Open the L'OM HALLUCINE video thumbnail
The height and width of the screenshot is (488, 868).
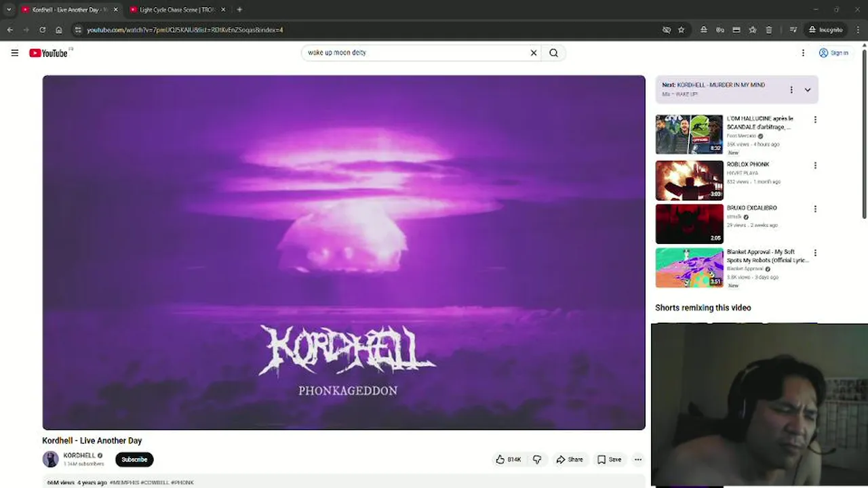point(689,134)
